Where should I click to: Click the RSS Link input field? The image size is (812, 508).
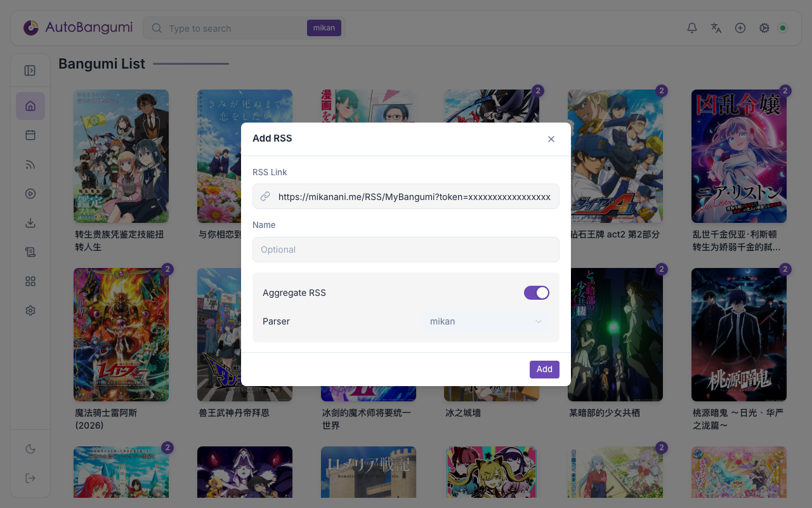[x=406, y=197]
